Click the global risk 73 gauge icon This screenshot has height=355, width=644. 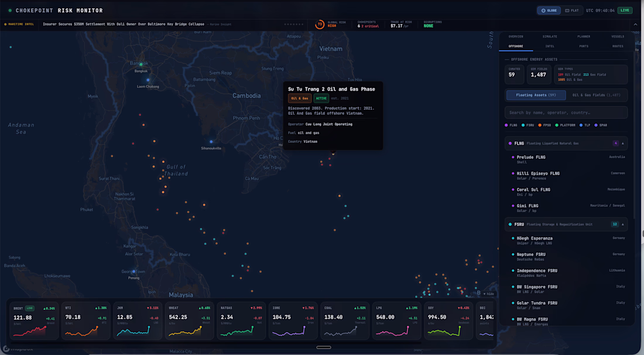click(319, 24)
